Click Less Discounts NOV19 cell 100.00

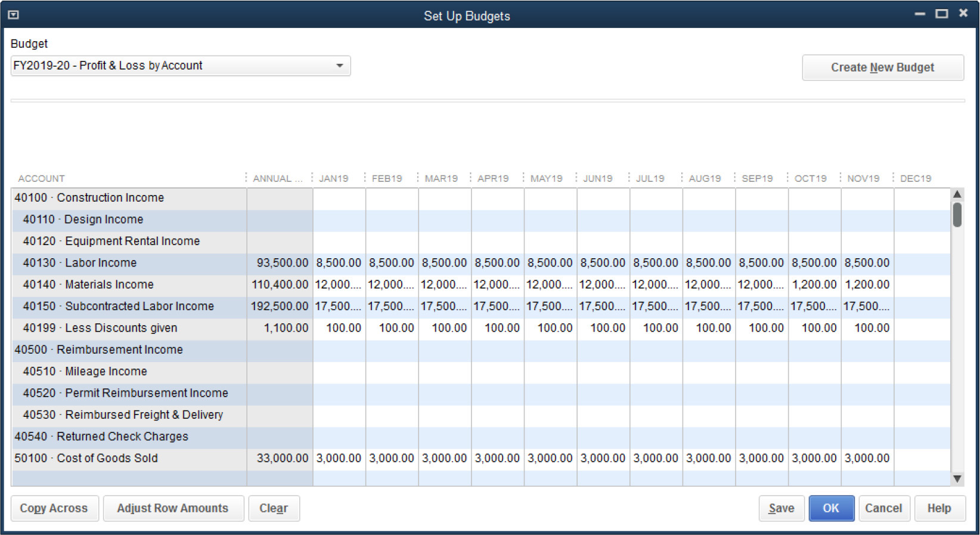[867, 329]
